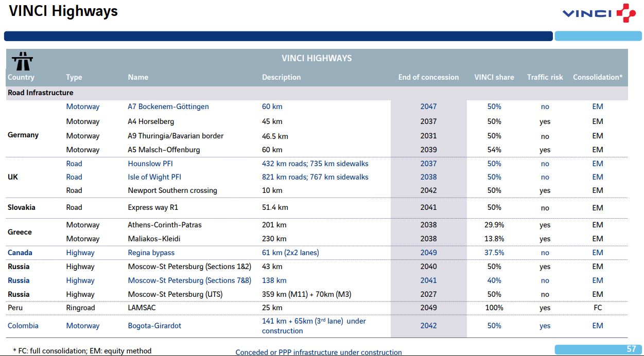
Task: Click the Greece country label
Action: [20, 232]
